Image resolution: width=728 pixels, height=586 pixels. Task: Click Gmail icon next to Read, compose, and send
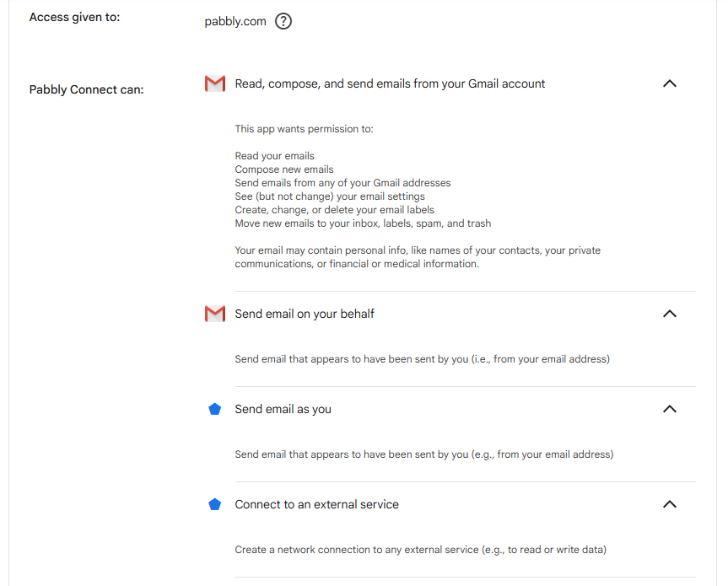[215, 83]
